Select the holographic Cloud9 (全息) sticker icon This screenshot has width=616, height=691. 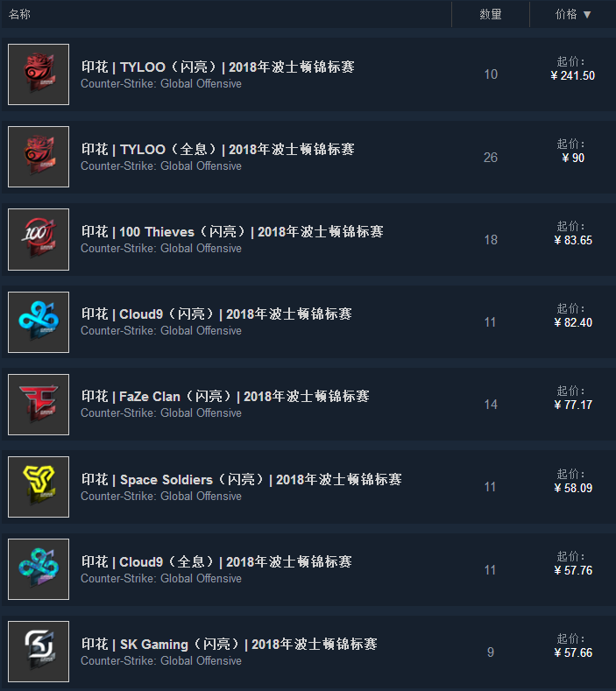39,569
